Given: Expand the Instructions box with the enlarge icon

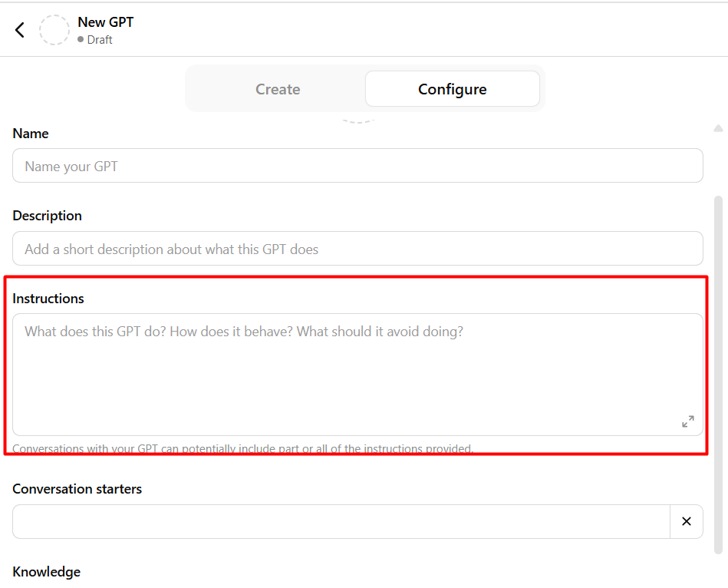Looking at the screenshot, I should tap(687, 421).
